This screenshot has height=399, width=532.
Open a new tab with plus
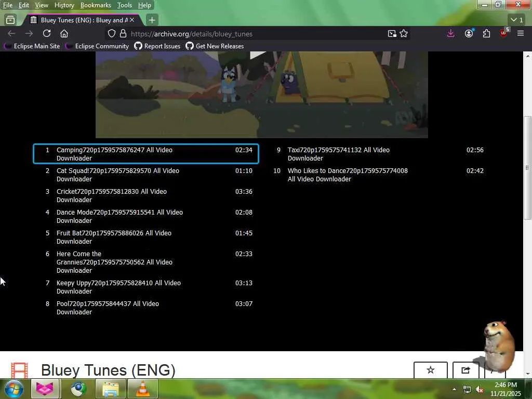click(x=152, y=20)
